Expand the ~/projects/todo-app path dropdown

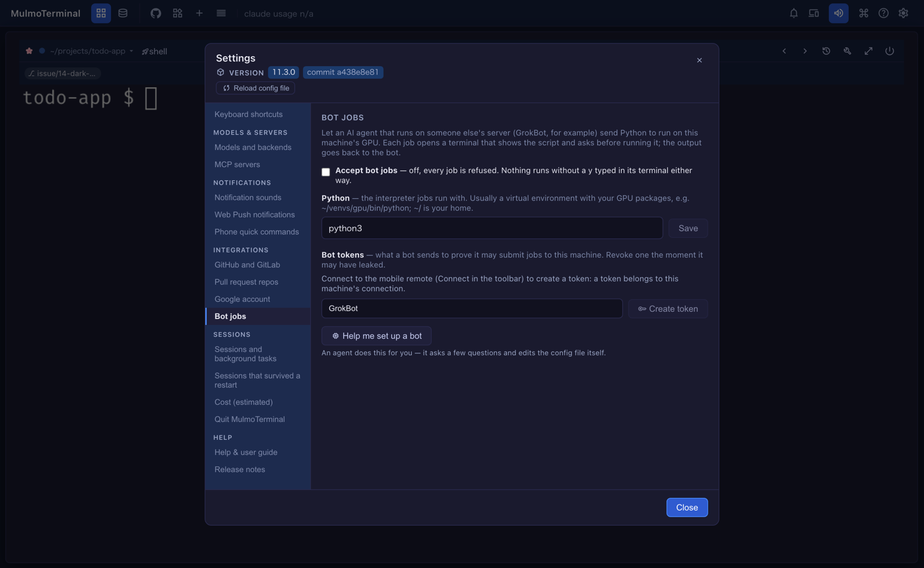[x=92, y=51]
